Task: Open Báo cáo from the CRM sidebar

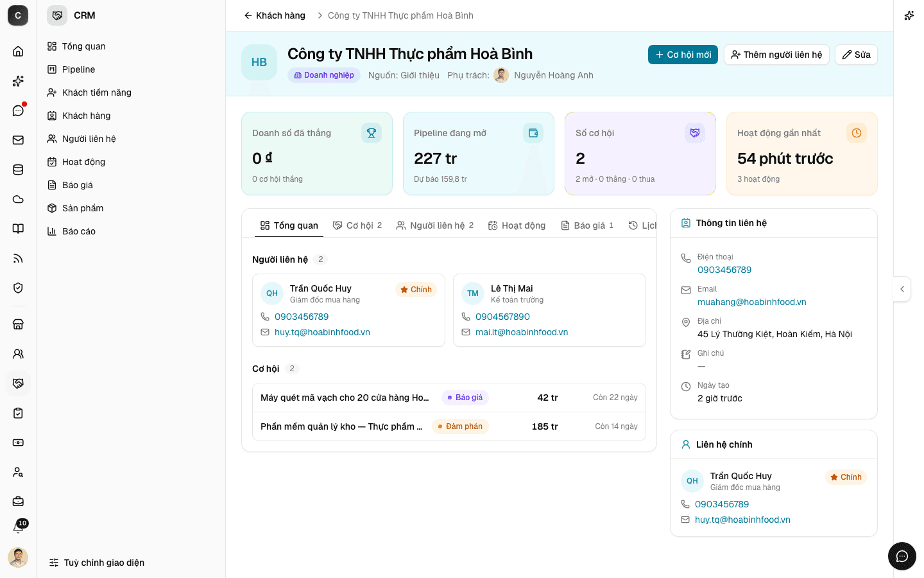Action: tap(131, 231)
